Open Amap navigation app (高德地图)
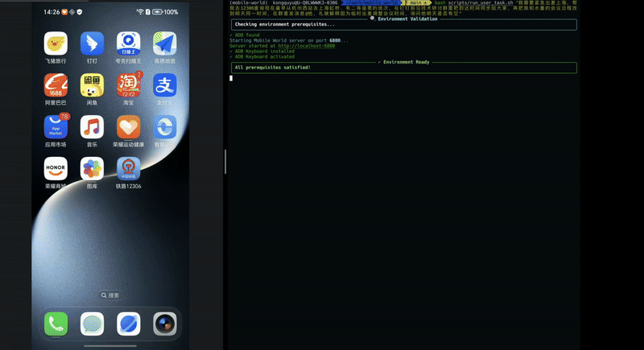 pos(164,43)
